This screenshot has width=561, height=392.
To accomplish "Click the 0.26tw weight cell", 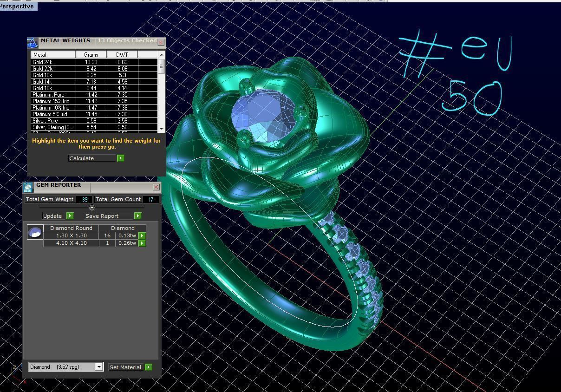I will 127,243.
